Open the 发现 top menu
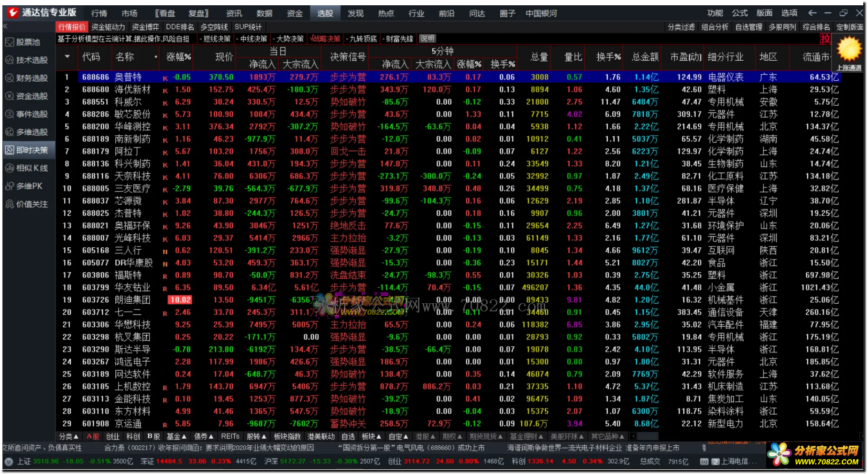Viewport: 868px width, 474px height. click(x=355, y=13)
